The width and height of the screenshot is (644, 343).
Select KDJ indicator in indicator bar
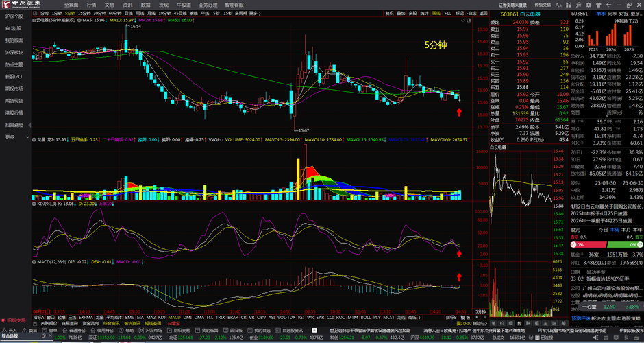[x=162, y=318]
